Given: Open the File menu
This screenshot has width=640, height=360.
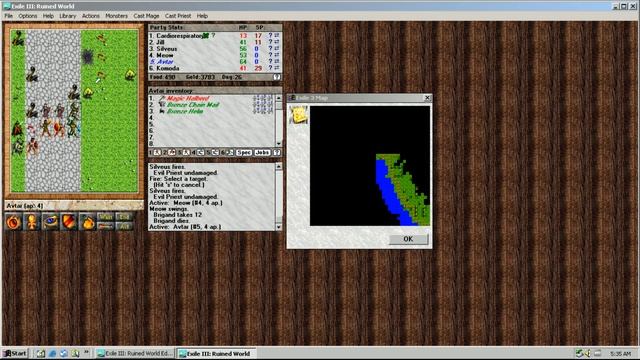Looking at the screenshot, I should pyautogui.click(x=9, y=16).
